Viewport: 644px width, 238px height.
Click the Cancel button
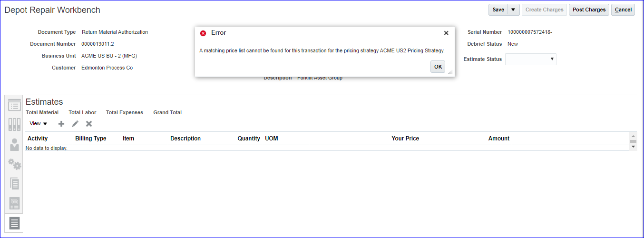coord(623,10)
